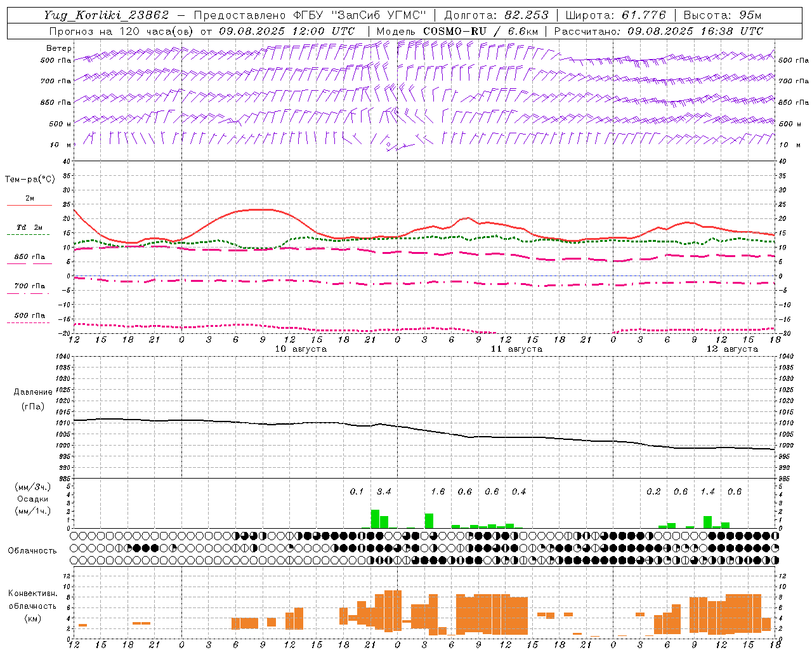Click the 0.1 precipitation total value
The width and height of the screenshot is (812, 650).
coord(357,492)
